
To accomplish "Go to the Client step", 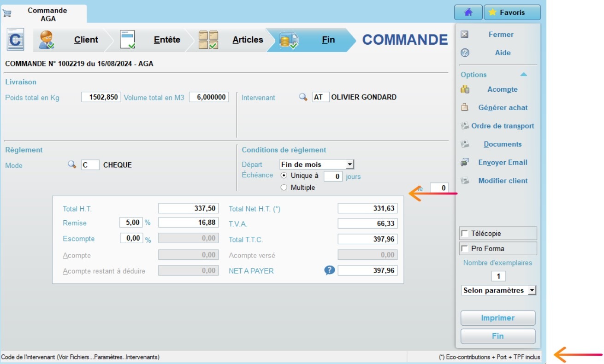I will 85,40.
